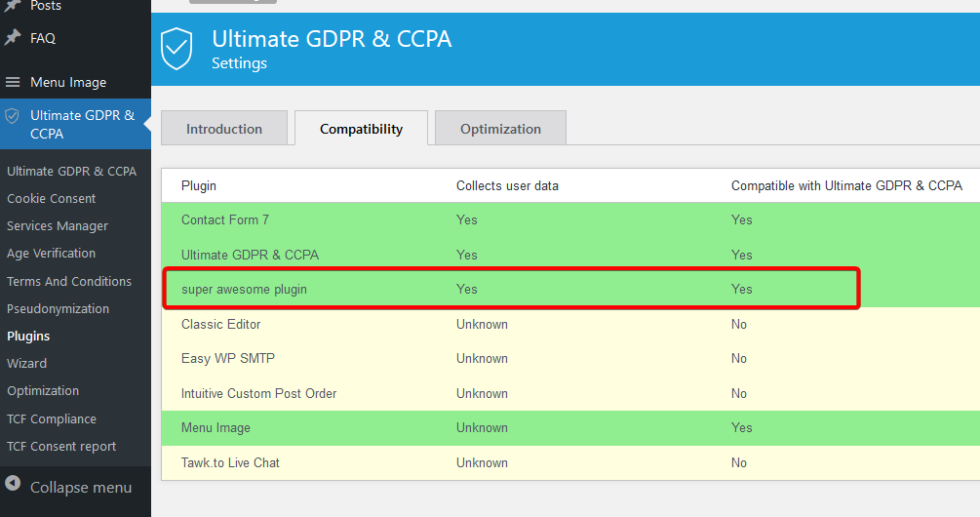
Task: Click Unknown value for Intuitive Custom Post Order
Action: [482, 393]
